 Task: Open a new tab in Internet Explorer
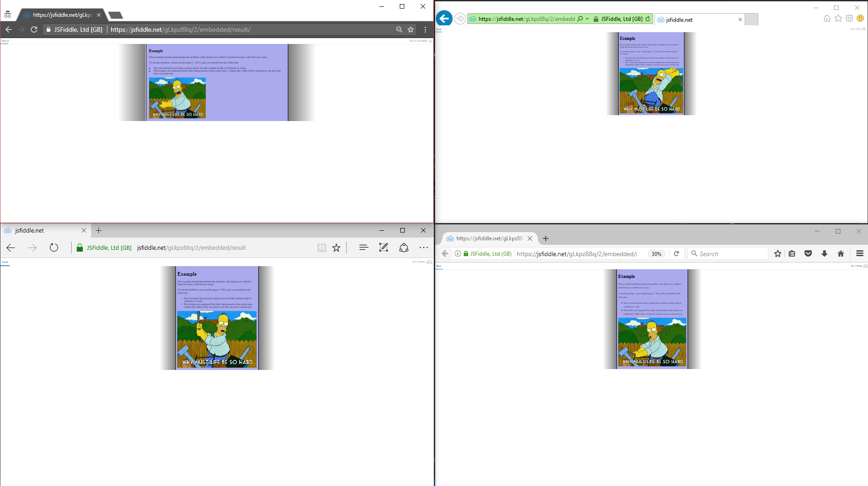coord(752,19)
